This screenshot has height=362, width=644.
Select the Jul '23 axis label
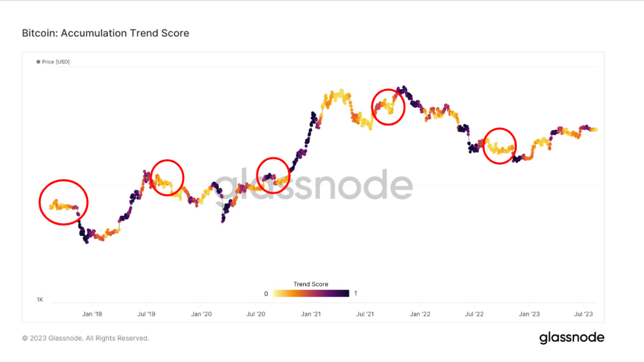coord(583,314)
